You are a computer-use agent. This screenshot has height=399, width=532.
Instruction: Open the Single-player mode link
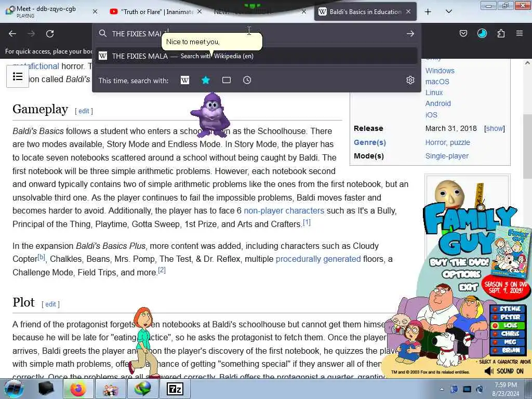[447, 156]
